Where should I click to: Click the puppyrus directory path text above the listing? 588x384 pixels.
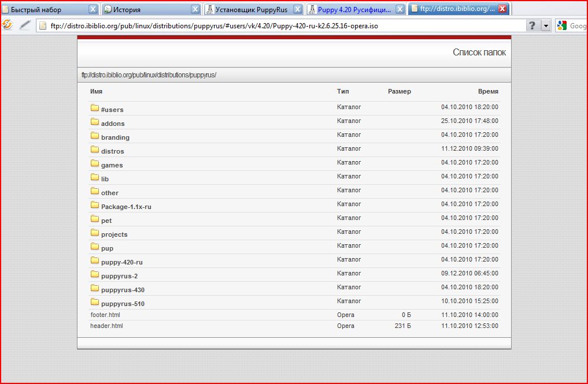(x=149, y=75)
